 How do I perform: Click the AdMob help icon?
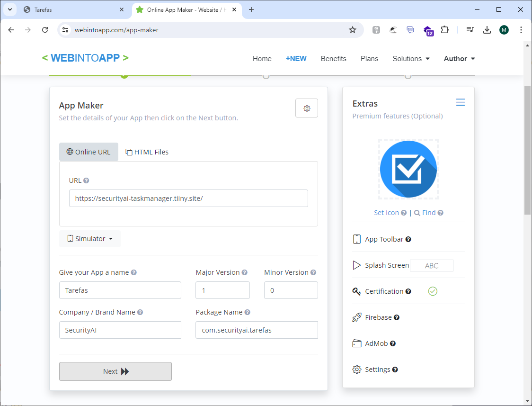(x=392, y=343)
